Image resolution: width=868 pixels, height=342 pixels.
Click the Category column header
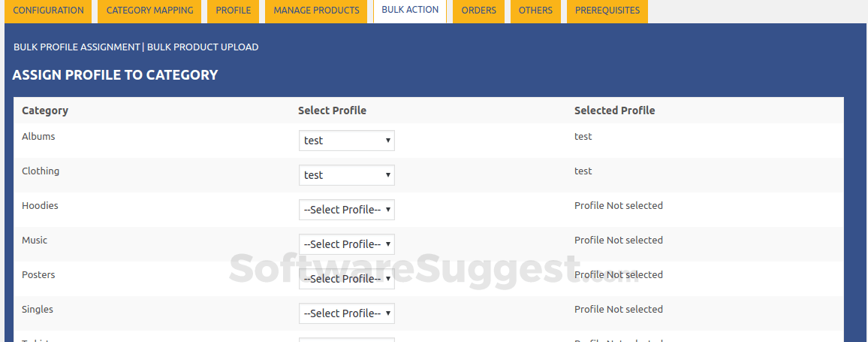tap(45, 110)
